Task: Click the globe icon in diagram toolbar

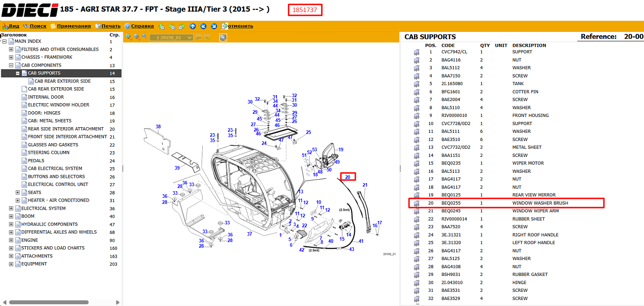Action: pyautogui.click(x=223, y=37)
